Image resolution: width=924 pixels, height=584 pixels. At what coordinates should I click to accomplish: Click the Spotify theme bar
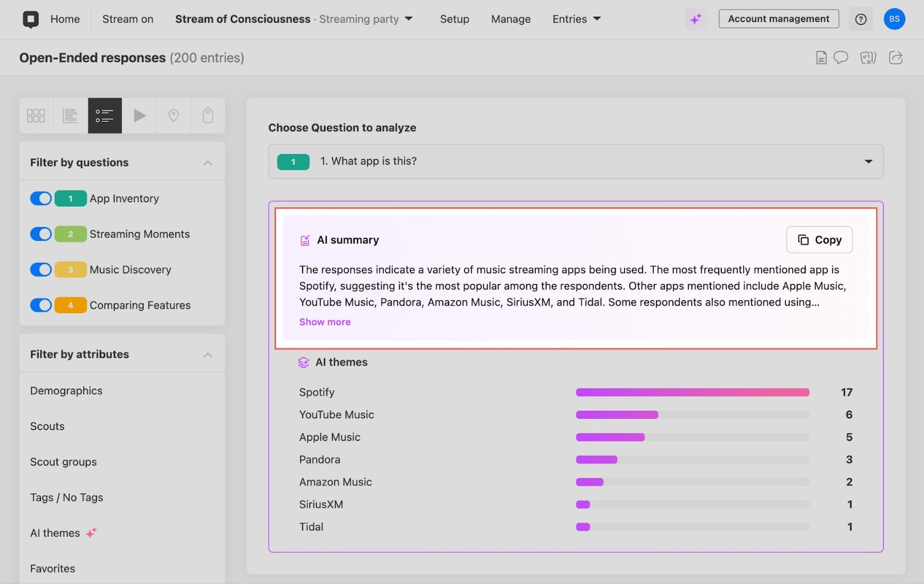click(x=692, y=393)
